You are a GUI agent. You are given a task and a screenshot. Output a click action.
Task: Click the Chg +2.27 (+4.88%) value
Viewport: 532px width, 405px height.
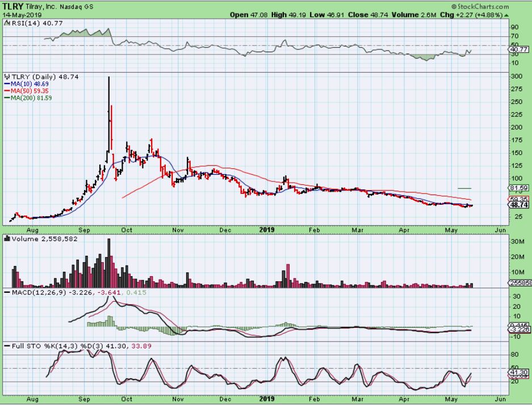(x=471, y=15)
